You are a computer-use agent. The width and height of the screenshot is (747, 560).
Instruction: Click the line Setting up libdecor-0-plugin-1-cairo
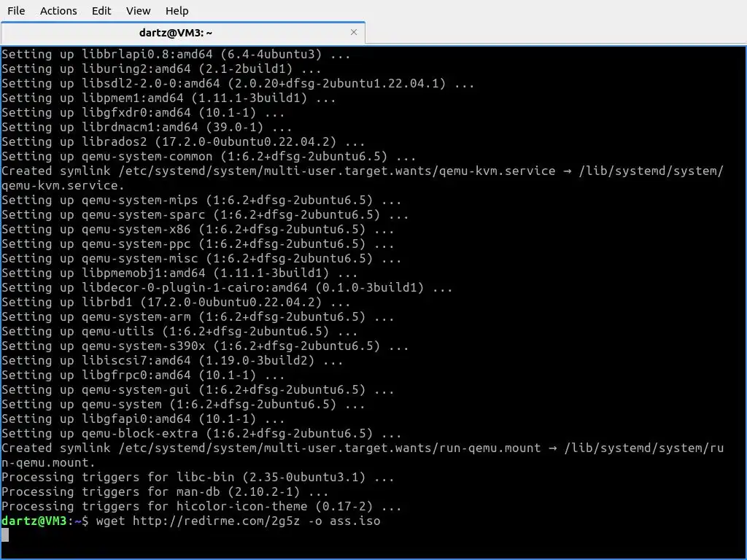coord(227,287)
